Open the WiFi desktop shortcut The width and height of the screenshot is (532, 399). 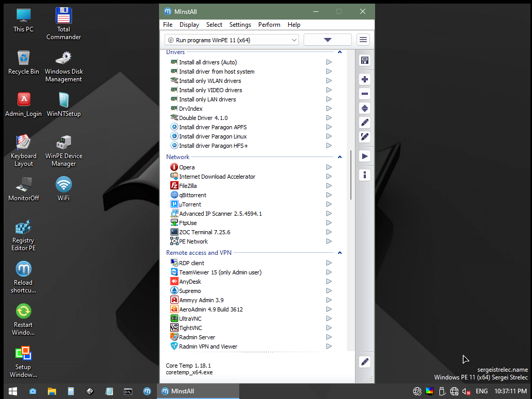pyautogui.click(x=64, y=188)
